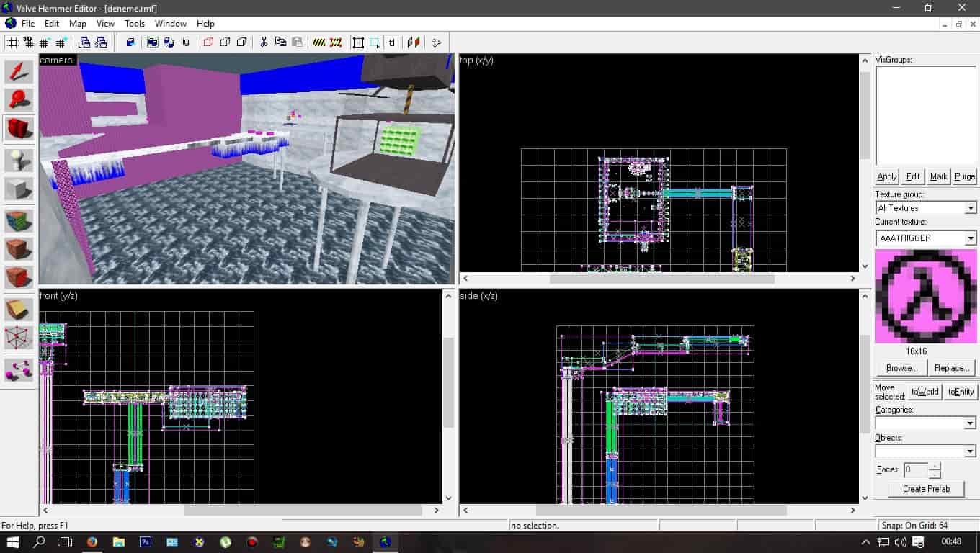Select the Selection arrow tool
This screenshot has height=553, width=980.
click(19, 72)
